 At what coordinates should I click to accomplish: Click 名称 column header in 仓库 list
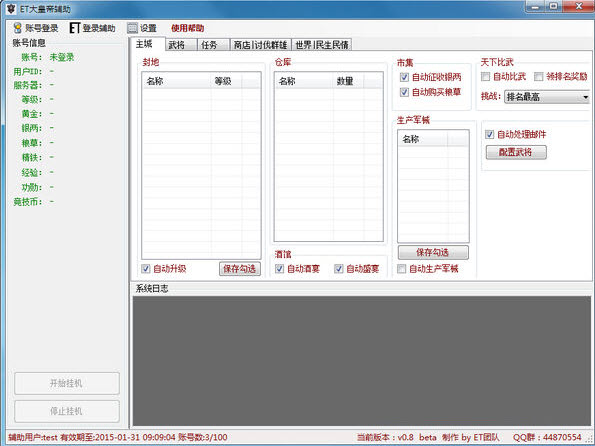pyautogui.click(x=304, y=81)
